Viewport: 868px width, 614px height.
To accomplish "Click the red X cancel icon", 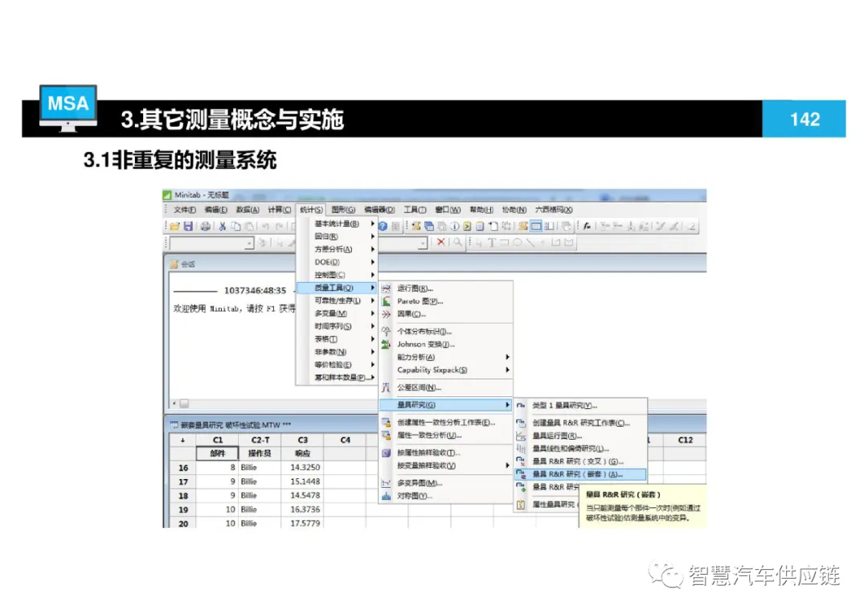I will (440, 242).
